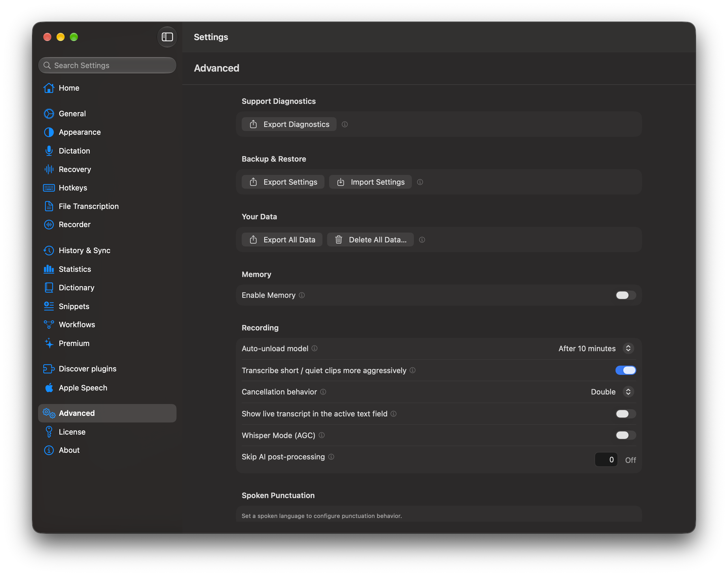Screen dimensions: 728x576
Task: Select History & Sync in sidebar
Action: tap(107, 250)
